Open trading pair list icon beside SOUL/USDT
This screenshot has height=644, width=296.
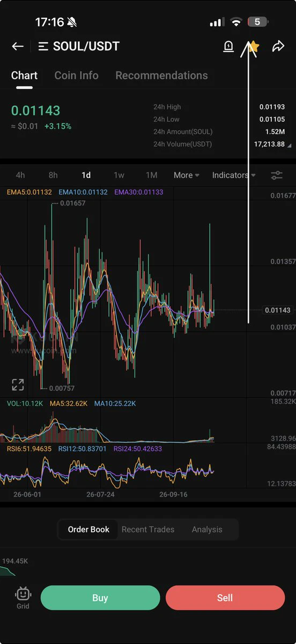coord(43,47)
